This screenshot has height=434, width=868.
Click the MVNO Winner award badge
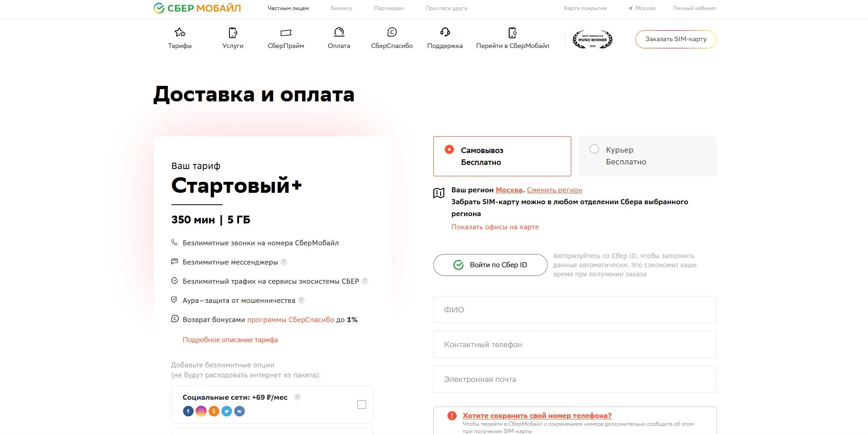pyautogui.click(x=593, y=39)
